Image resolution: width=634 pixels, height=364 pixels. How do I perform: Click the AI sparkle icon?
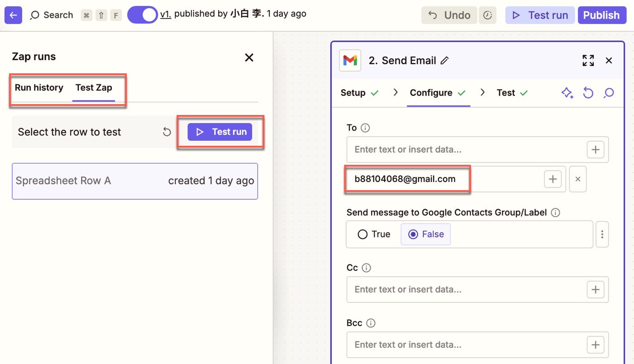pos(567,93)
